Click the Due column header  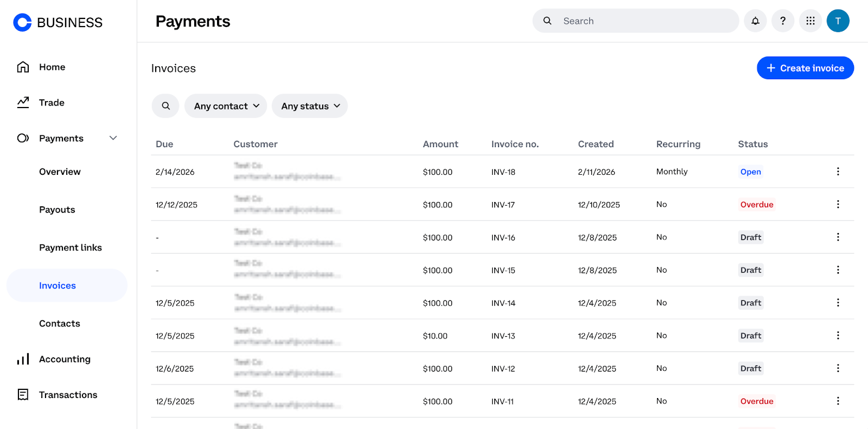[x=164, y=144]
